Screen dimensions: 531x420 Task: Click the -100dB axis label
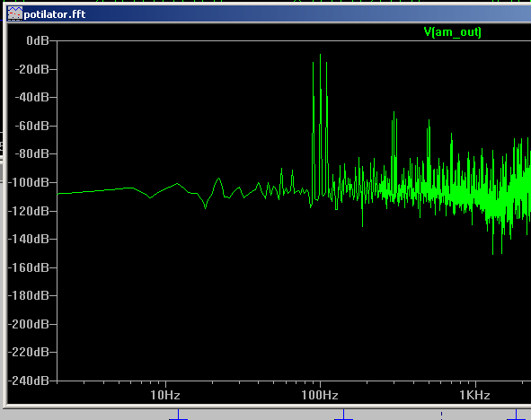pos(29,182)
